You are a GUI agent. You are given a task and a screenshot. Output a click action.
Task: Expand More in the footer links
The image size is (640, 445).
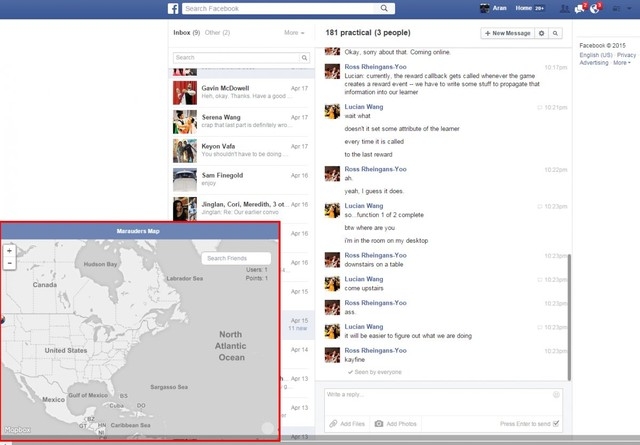(622, 63)
